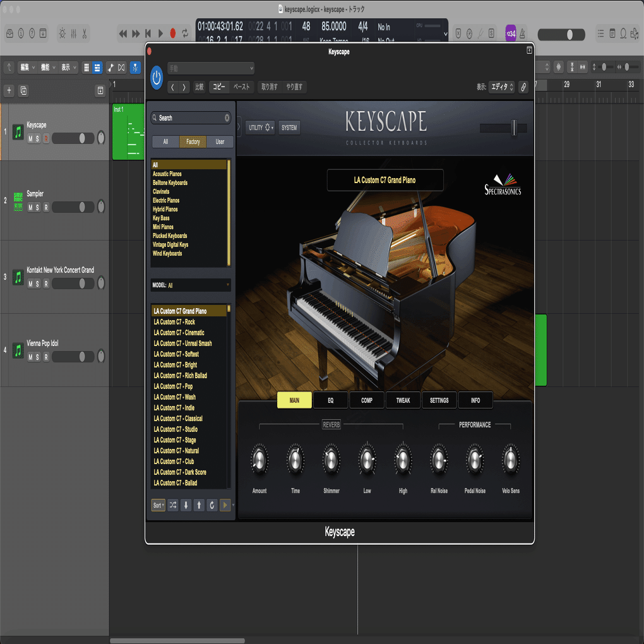Click the reverb Amount knob
644x644 pixels.
pos(259,460)
